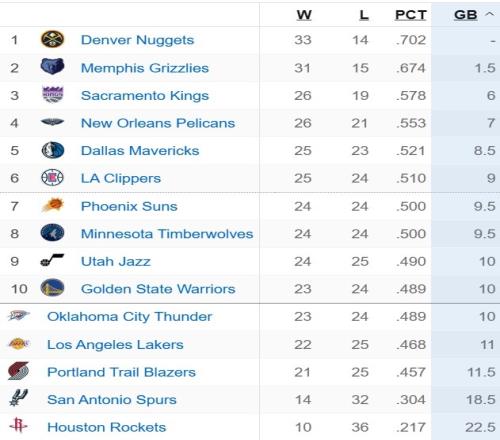Click the LA Clippers logo
500x440 pixels.
52,178
